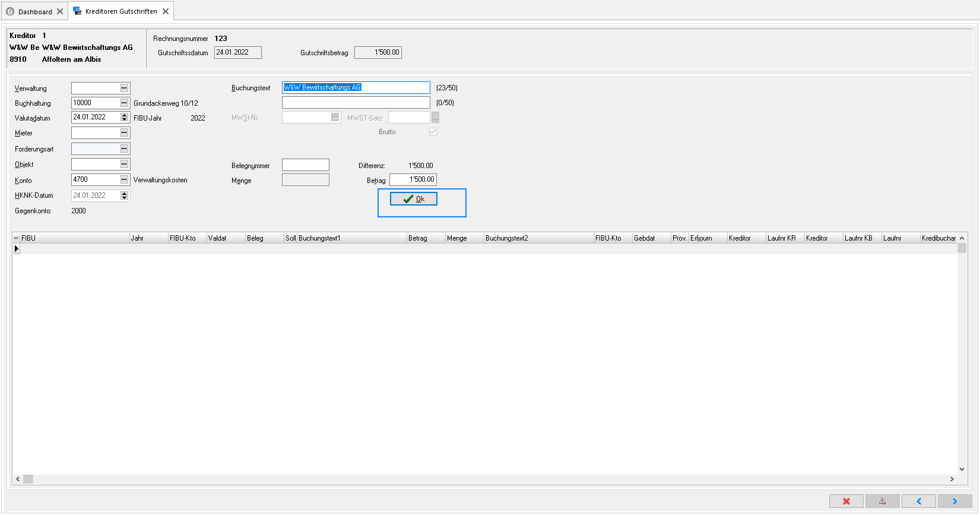Click the Valutadatum spinner arrows
Viewport: 980px width, 515px height.
pyautogui.click(x=124, y=118)
